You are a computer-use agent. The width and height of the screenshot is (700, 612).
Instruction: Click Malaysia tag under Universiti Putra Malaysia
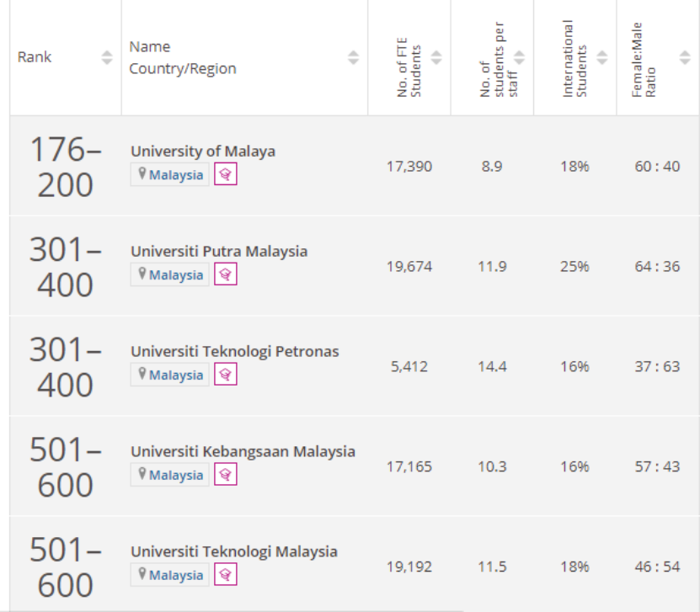(x=169, y=274)
